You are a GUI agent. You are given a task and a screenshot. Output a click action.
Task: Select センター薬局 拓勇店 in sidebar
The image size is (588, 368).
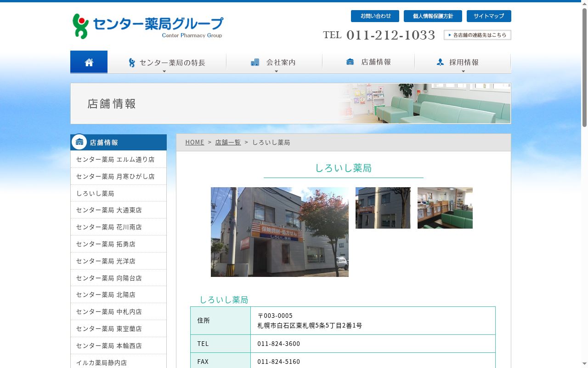[x=119, y=244]
